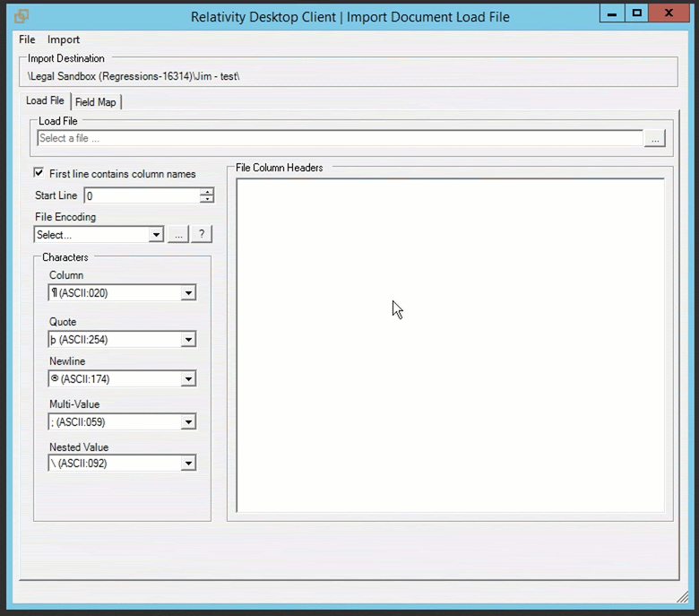Open the File Encoding dropdown

[x=156, y=235]
